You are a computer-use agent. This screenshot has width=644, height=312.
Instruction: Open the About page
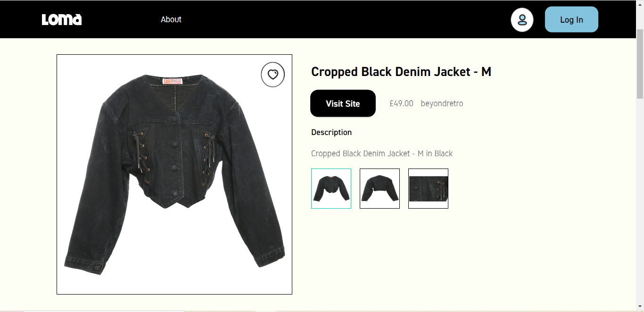tap(171, 19)
